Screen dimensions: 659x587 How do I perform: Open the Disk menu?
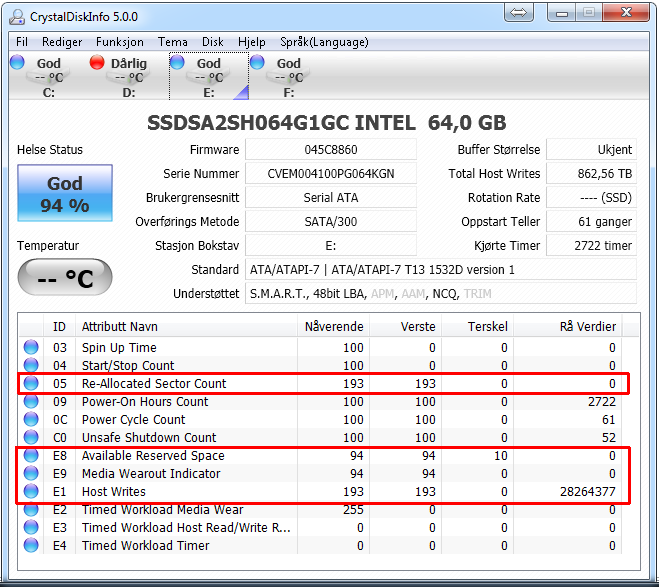click(213, 42)
